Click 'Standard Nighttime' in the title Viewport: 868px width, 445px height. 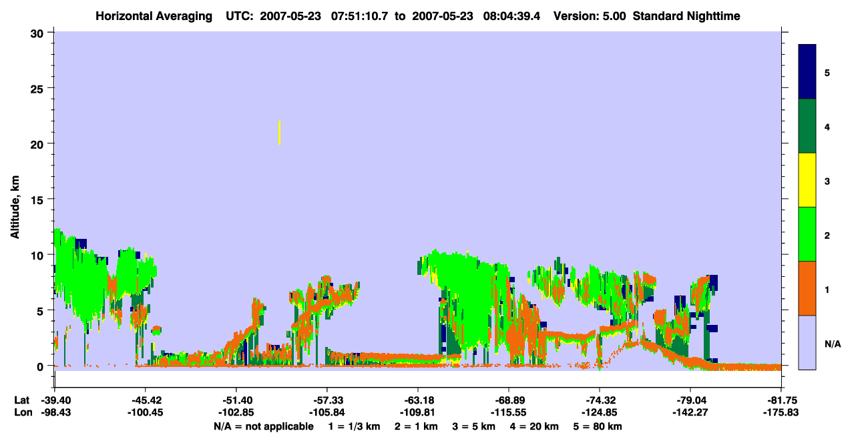click(686, 16)
